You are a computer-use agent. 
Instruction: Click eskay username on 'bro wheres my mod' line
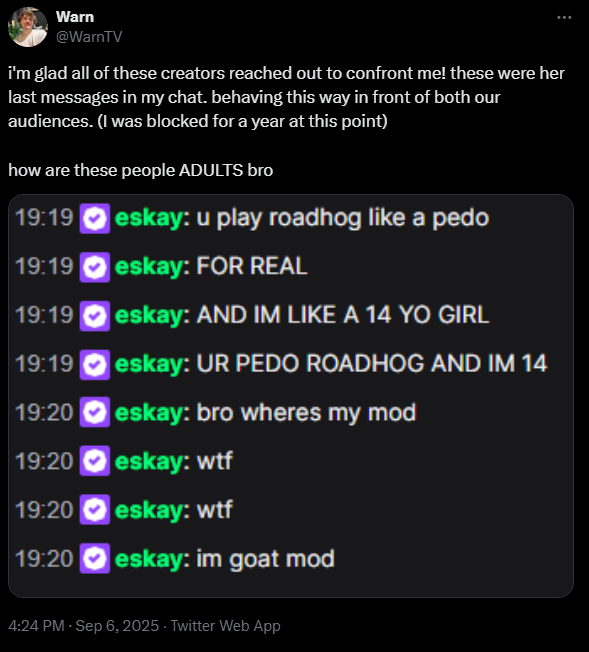click(149, 412)
